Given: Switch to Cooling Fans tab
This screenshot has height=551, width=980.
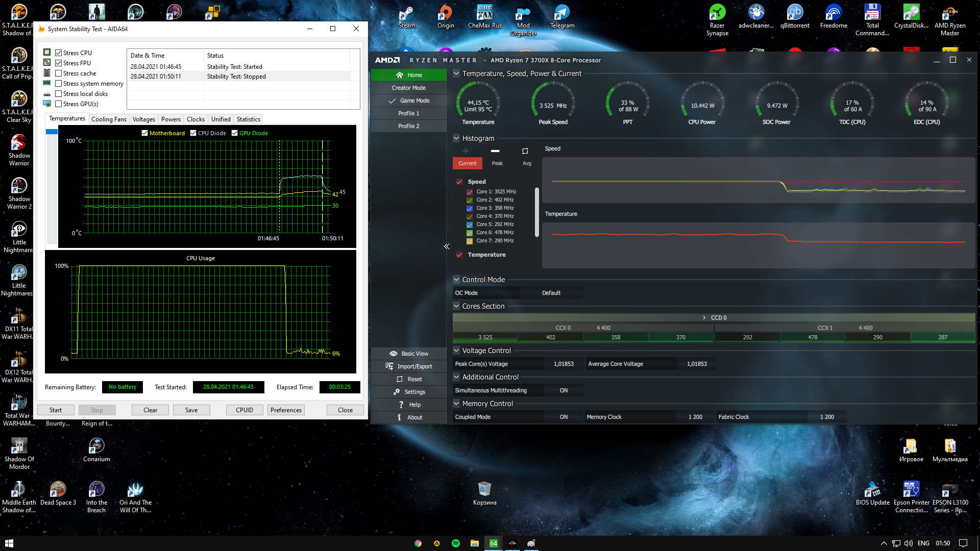Looking at the screenshot, I should click(x=109, y=119).
